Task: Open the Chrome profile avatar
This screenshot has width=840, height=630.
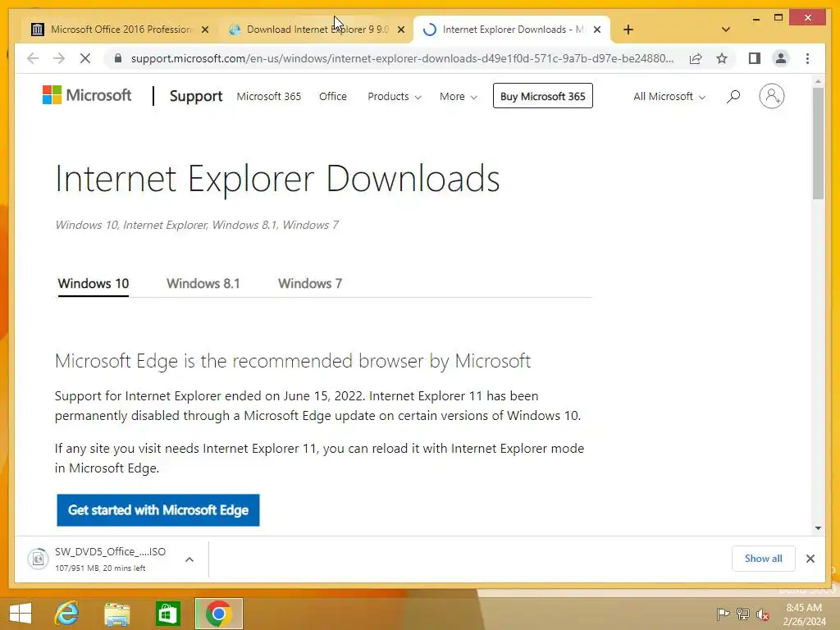Action: click(781, 58)
